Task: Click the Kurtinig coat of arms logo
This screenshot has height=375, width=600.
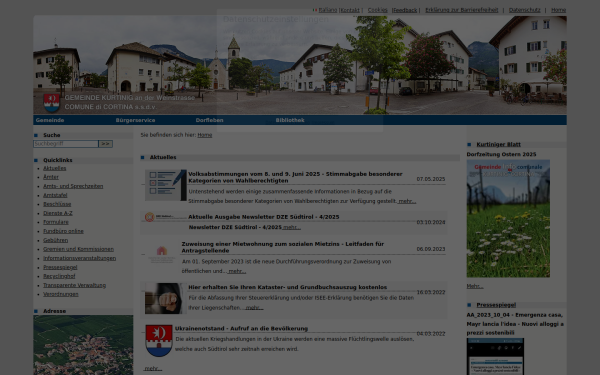Action: [52, 103]
